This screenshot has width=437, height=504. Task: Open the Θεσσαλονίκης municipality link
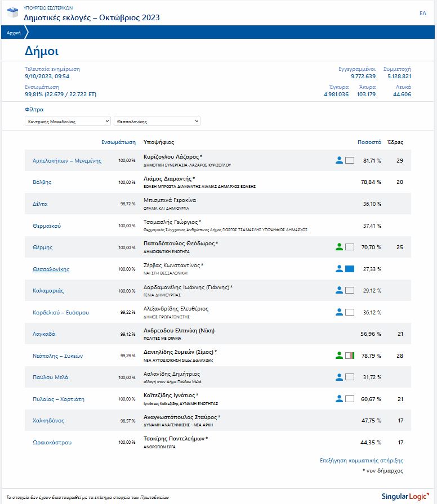click(x=51, y=269)
